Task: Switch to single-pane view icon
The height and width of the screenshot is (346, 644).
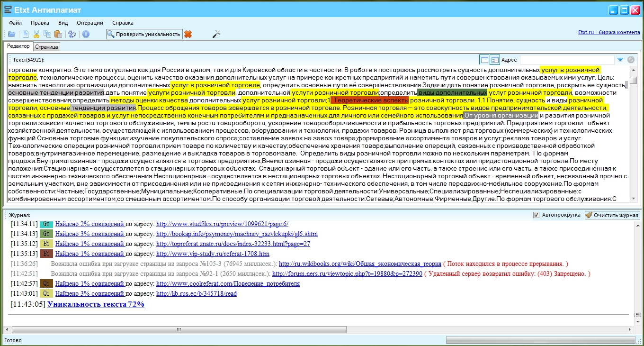Action: pyautogui.click(x=484, y=60)
